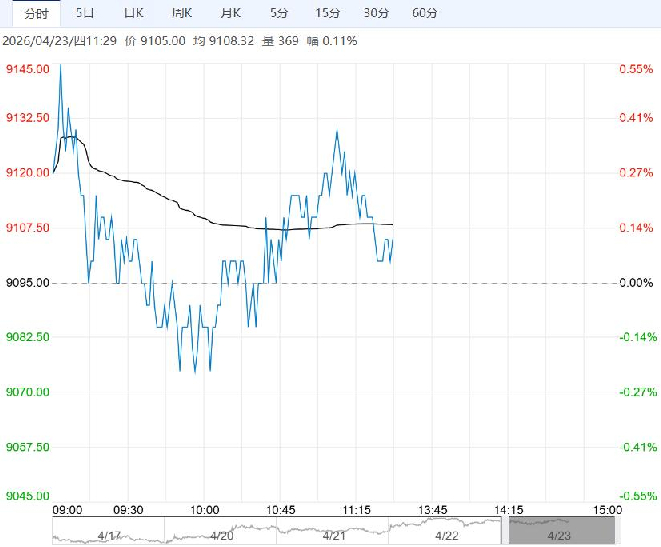Switch to the 周K weekly tab
661x547 pixels.
click(x=182, y=13)
